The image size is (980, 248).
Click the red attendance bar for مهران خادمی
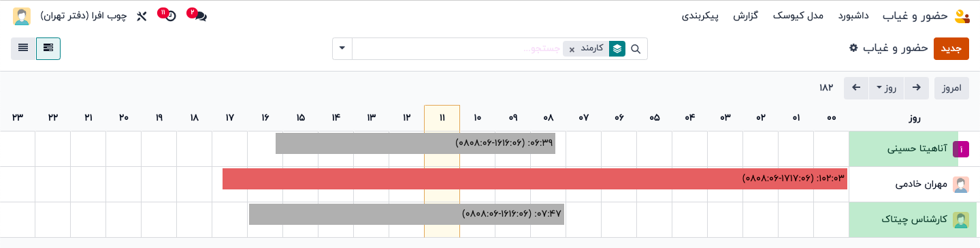coord(535,179)
